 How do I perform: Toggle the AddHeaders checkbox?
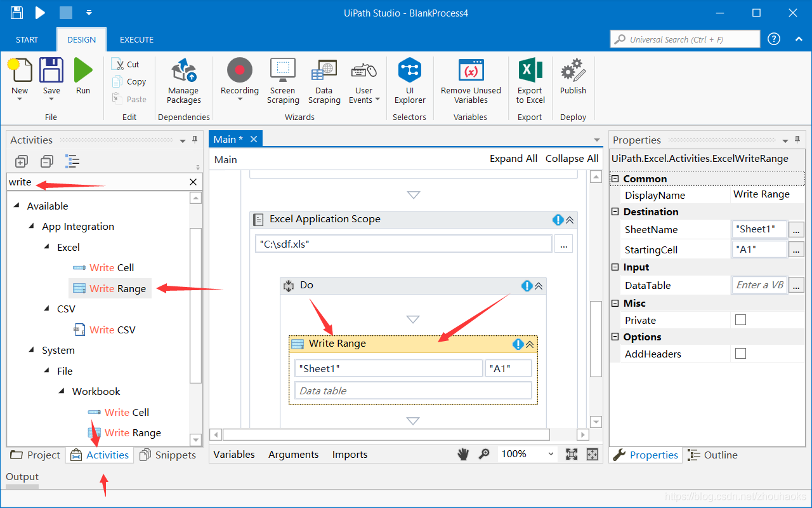pyautogui.click(x=740, y=353)
